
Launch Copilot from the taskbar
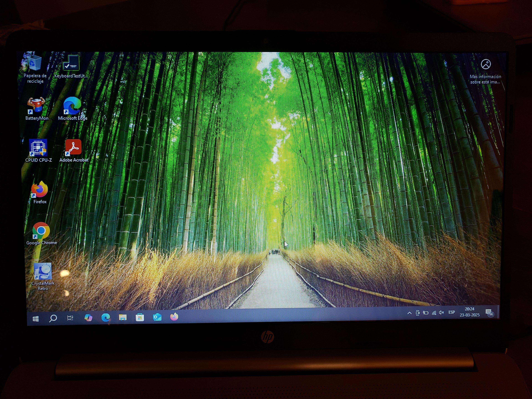pos(88,318)
